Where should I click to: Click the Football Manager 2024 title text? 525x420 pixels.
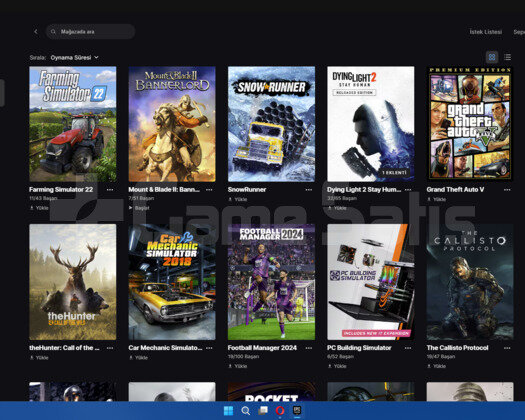(262, 348)
